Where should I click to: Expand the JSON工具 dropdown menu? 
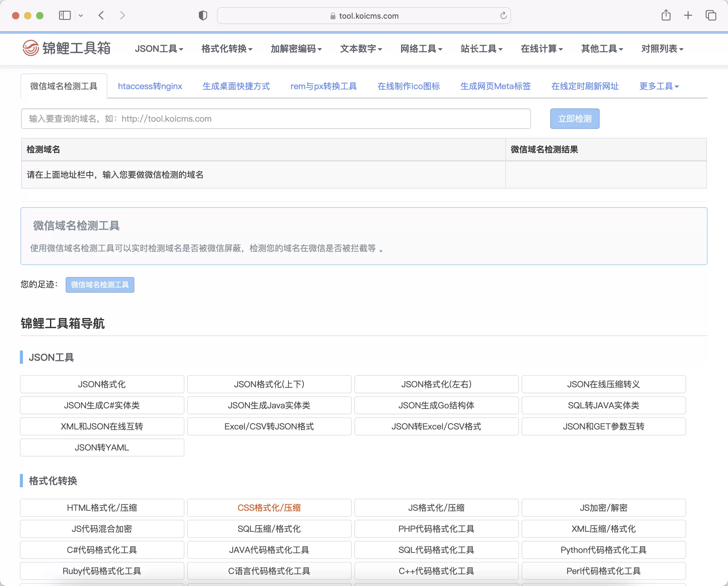[159, 49]
